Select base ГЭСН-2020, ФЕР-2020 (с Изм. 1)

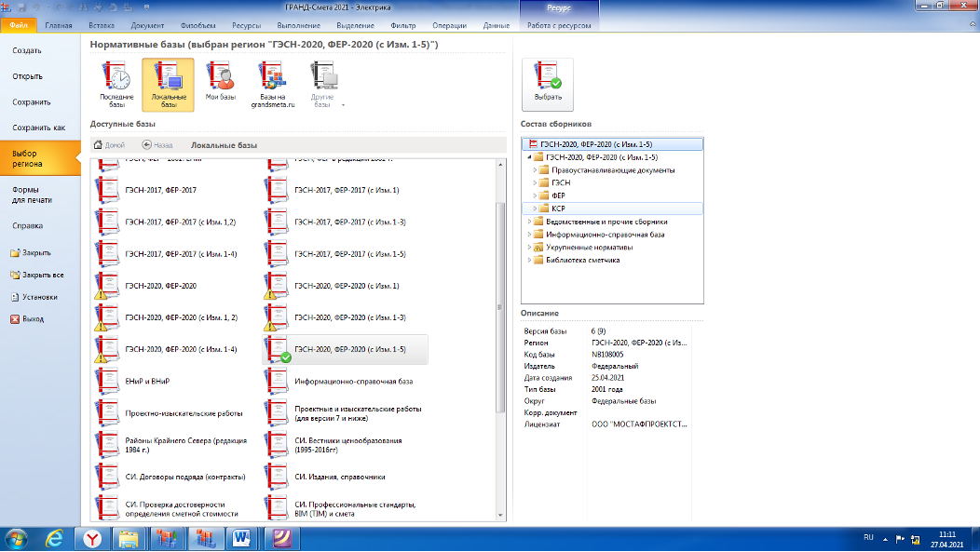click(x=347, y=286)
